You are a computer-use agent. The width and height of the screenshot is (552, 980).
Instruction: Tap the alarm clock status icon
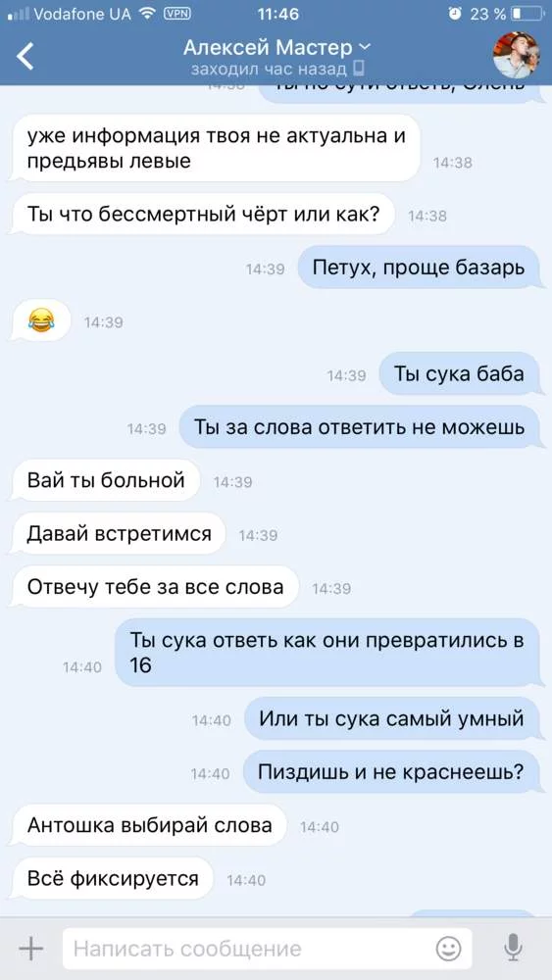click(456, 13)
